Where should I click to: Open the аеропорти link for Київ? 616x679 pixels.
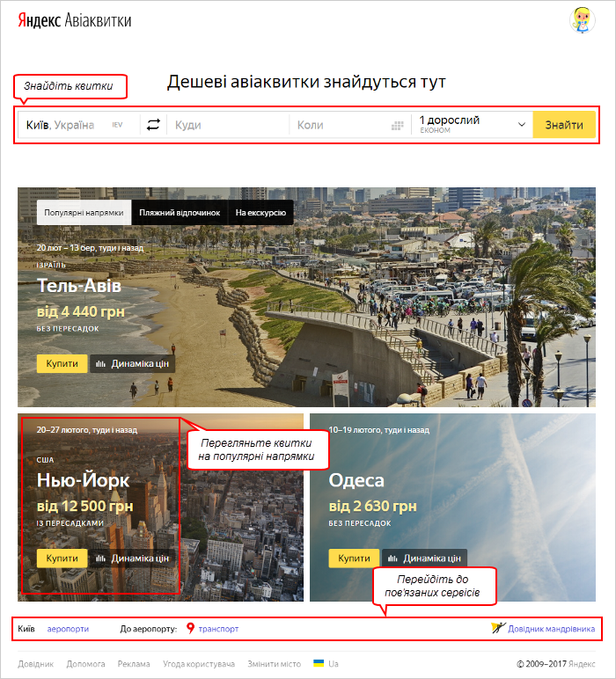[68, 629]
